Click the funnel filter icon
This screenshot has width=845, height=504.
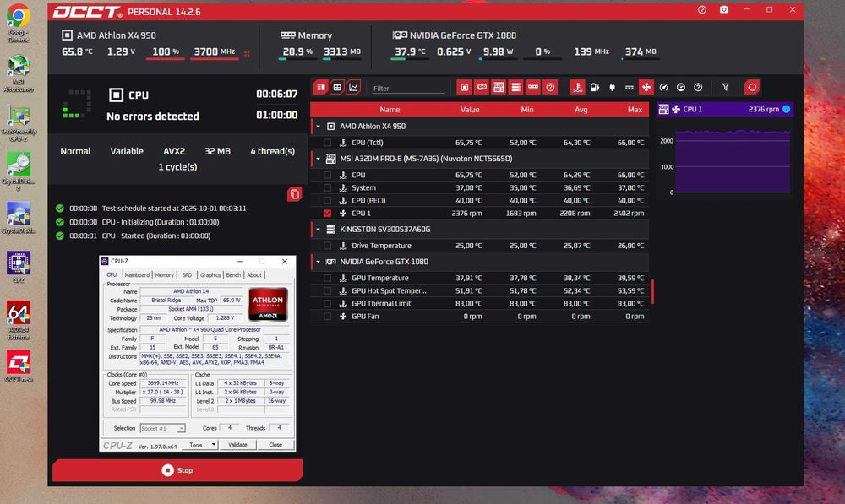pos(726,87)
